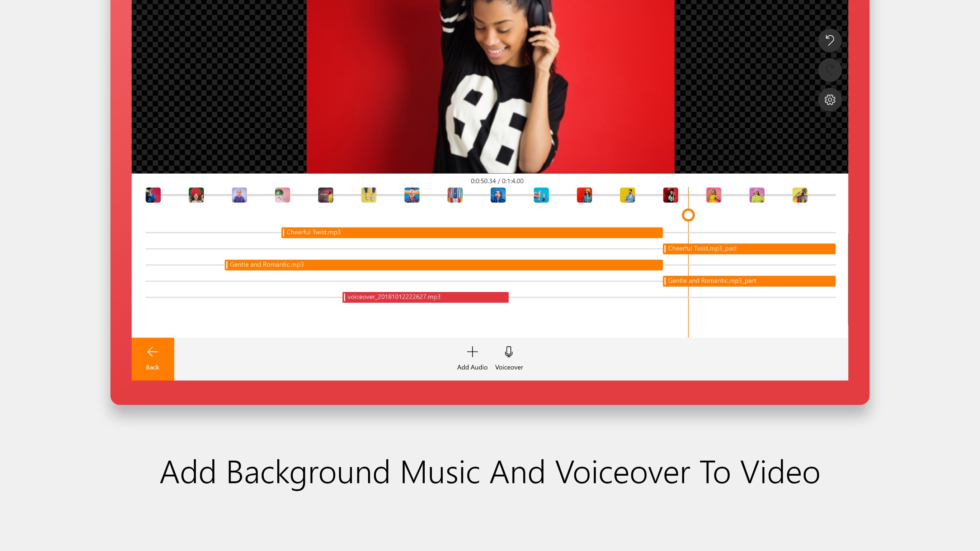Click the thumbnail of the red-wig clown clip
This screenshot has height=551, width=980.
coord(196,195)
